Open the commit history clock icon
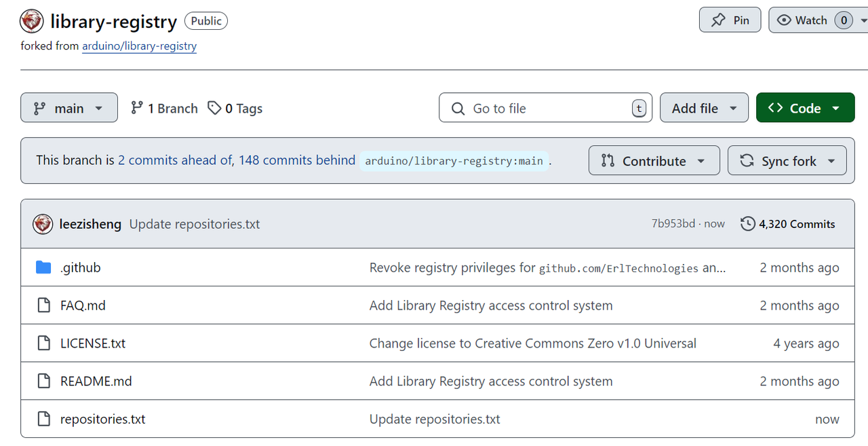This screenshot has height=446, width=868. 747,224
